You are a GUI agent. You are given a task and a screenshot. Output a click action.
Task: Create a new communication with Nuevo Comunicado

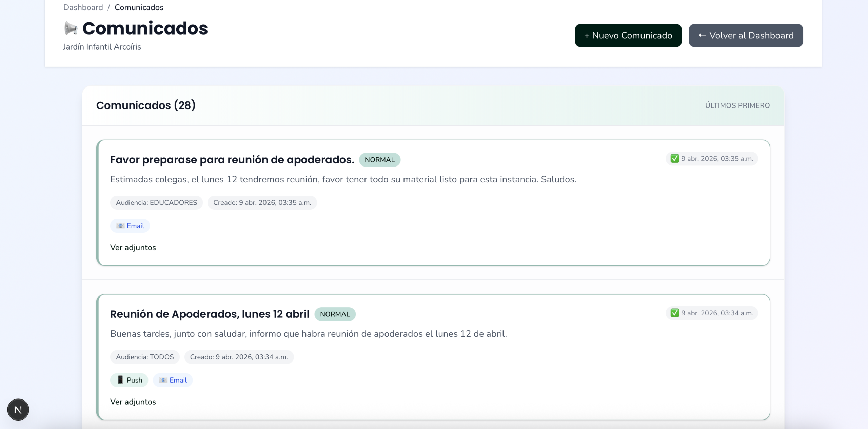[x=628, y=36]
